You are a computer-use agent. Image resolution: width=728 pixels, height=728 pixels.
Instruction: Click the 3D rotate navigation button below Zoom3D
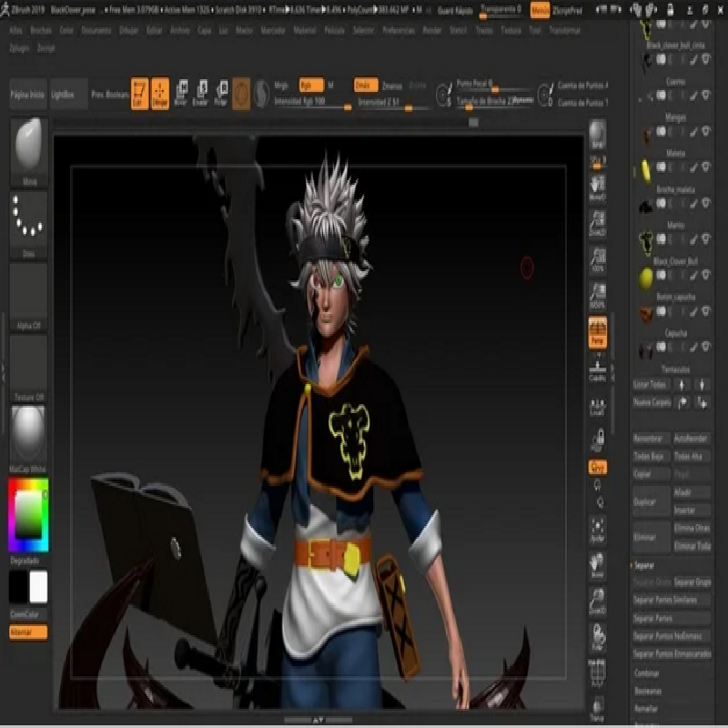click(x=598, y=637)
